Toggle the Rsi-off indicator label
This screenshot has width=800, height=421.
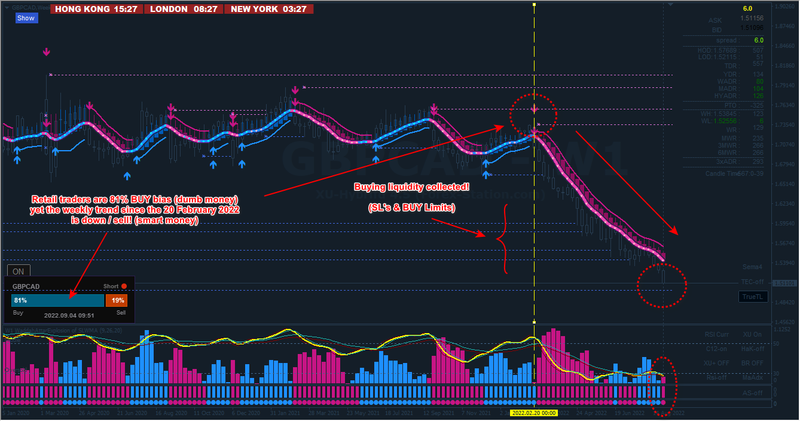tap(717, 378)
